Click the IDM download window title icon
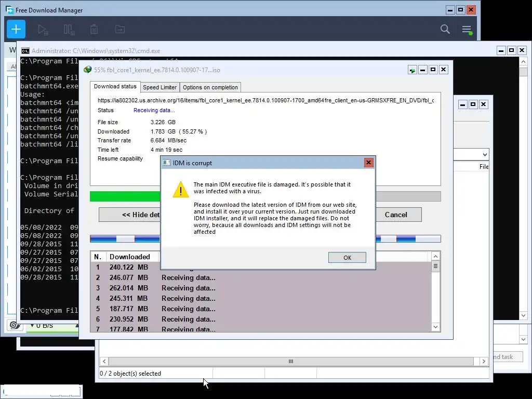Image resolution: width=532 pixels, height=399 pixels. (x=87, y=70)
